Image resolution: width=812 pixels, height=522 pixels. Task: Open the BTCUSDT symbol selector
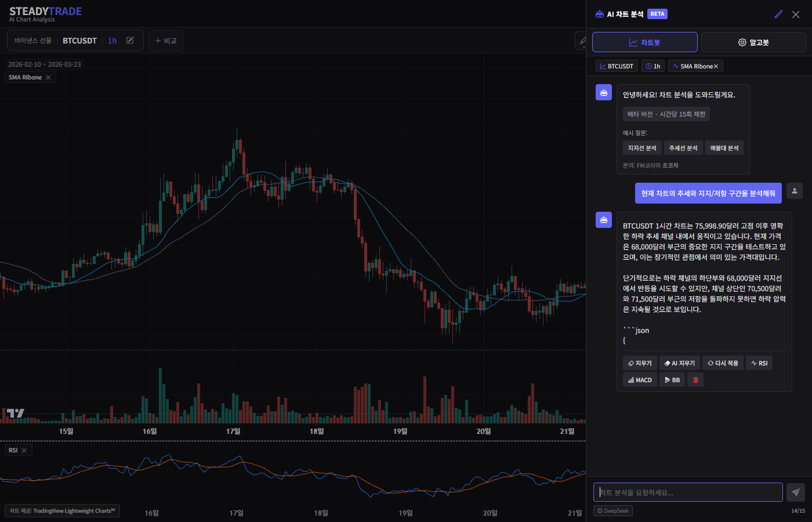click(79, 41)
